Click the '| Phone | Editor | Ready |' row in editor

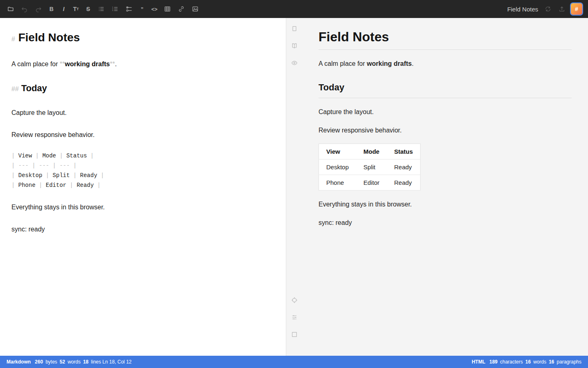tap(56, 185)
